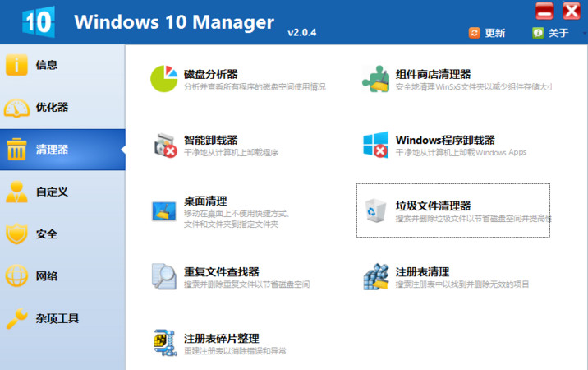Click the 优化器 gauge sidebar icon
The height and width of the screenshot is (370, 588).
coord(16,108)
